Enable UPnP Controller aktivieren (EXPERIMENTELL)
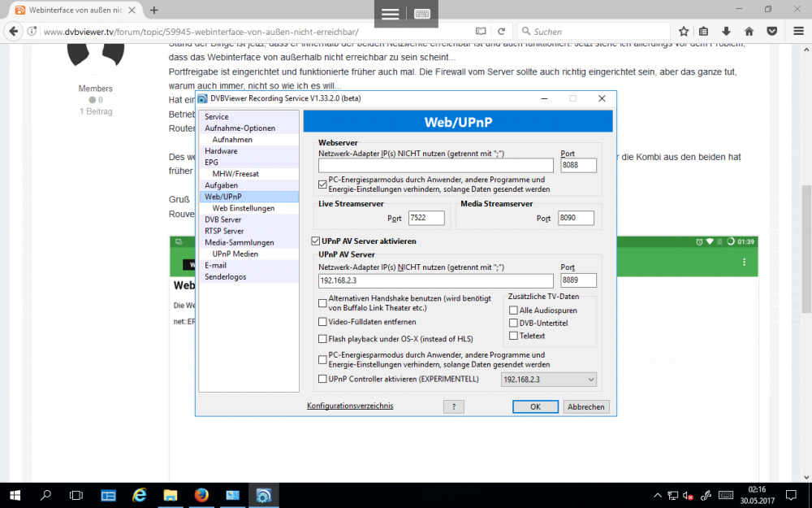The image size is (812, 508). [x=322, y=379]
